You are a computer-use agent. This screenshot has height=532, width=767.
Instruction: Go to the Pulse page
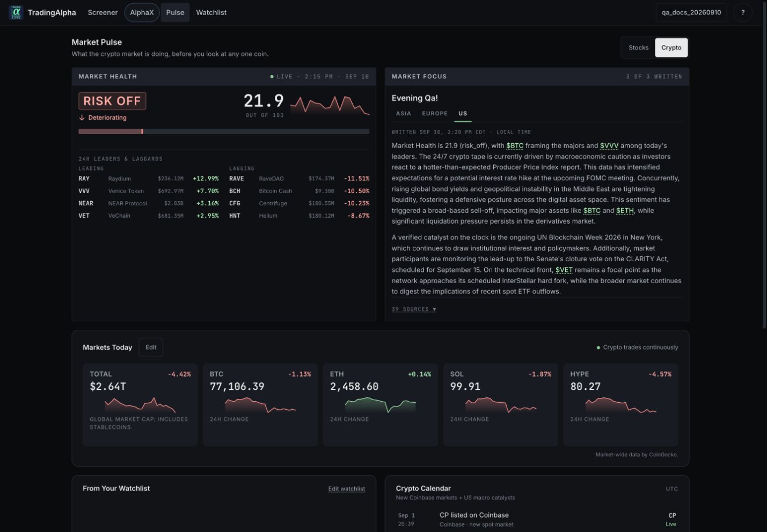pos(175,12)
